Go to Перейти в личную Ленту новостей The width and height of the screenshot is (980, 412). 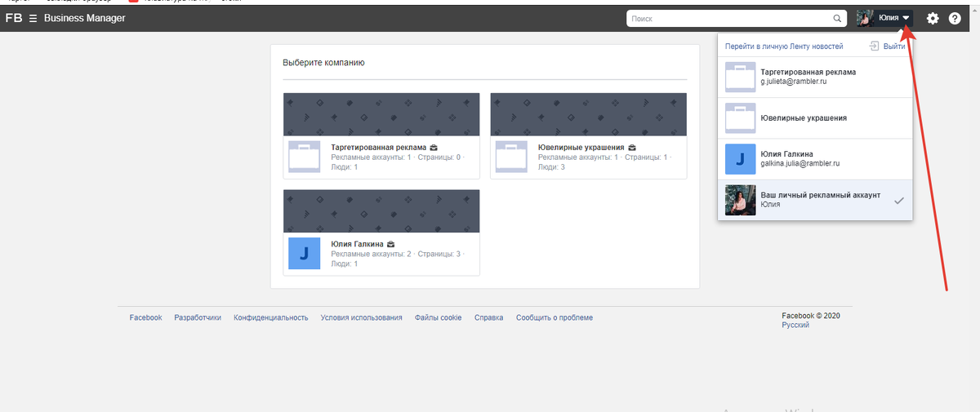pyautogui.click(x=784, y=47)
